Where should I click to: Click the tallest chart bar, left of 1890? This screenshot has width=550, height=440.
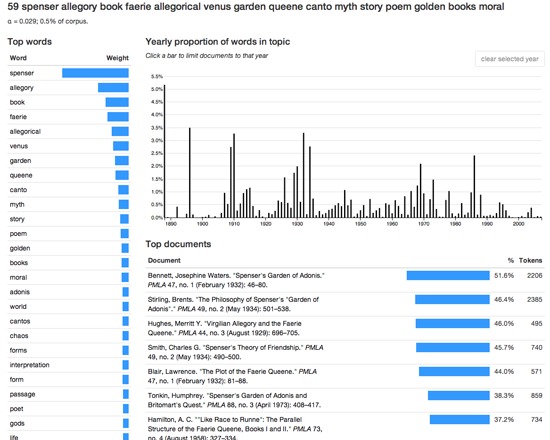tap(165, 151)
